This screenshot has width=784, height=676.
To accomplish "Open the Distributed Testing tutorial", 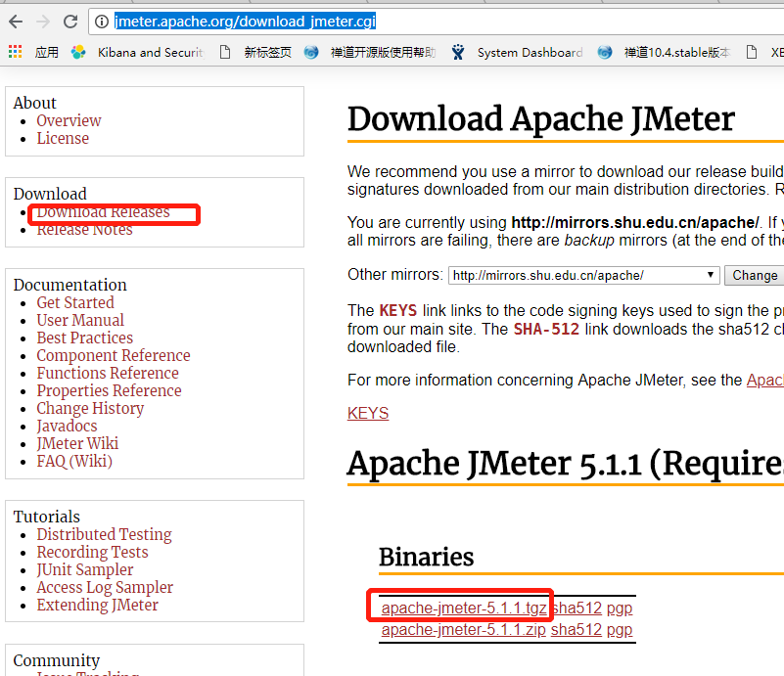I will click(104, 534).
